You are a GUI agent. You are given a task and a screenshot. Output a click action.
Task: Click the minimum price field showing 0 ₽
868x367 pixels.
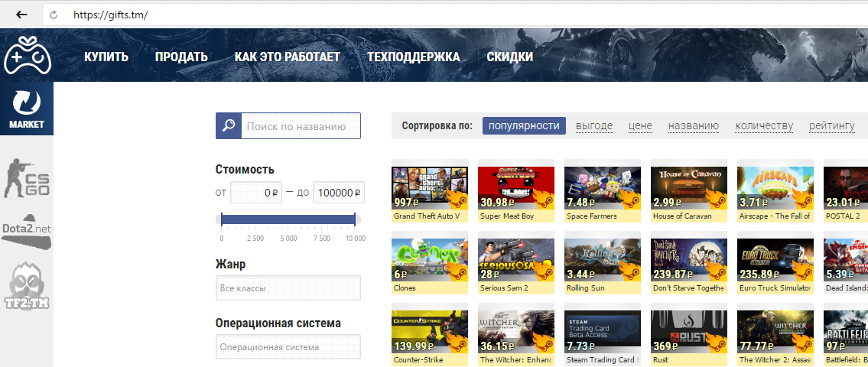(x=256, y=193)
